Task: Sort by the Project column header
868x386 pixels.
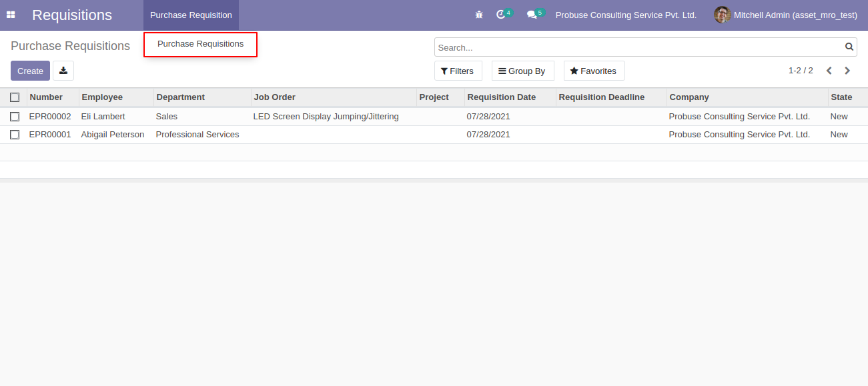Action: (440, 97)
